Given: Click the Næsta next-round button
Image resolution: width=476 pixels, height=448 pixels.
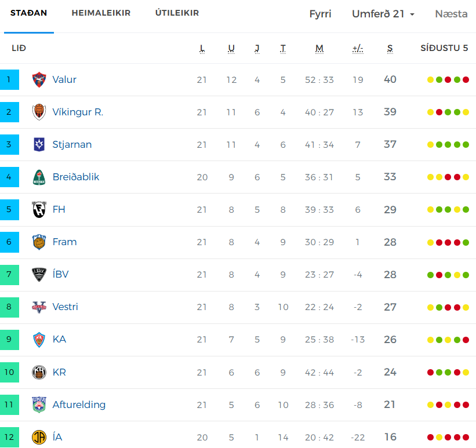Looking at the screenshot, I should point(451,14).
